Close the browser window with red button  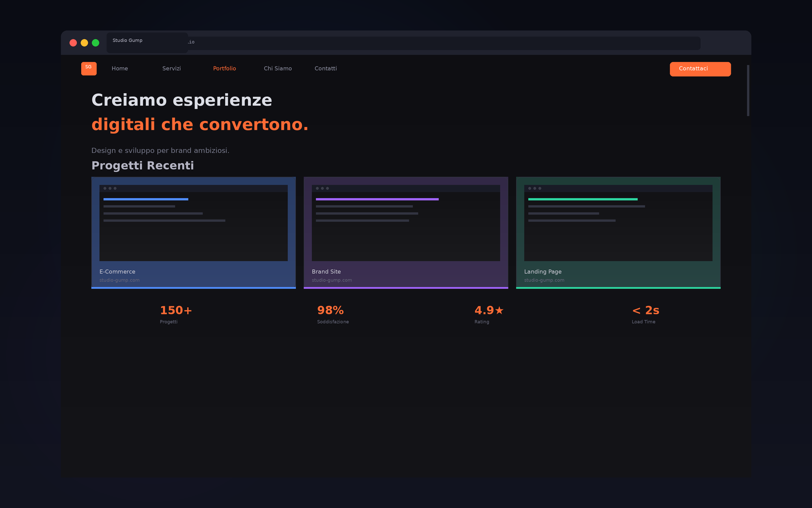73,43
